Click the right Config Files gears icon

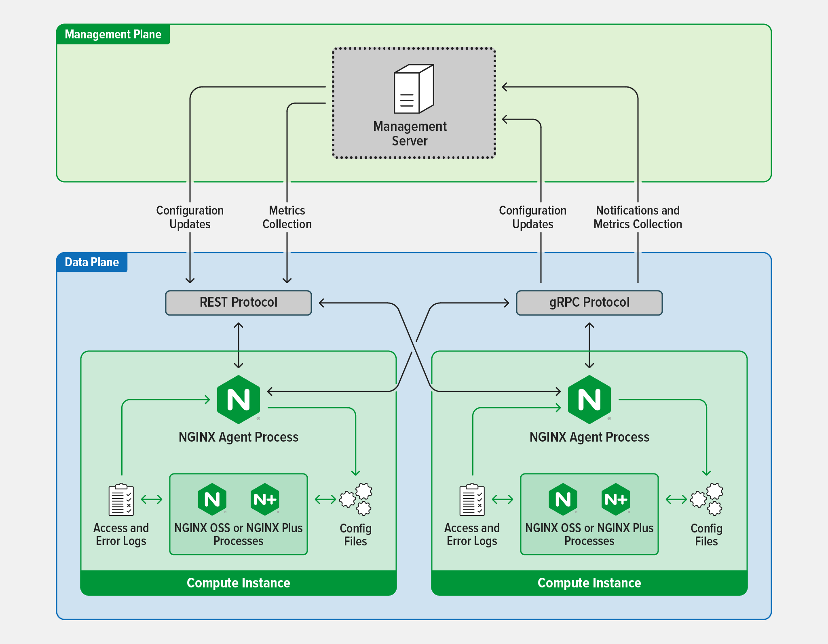[707, 499]
